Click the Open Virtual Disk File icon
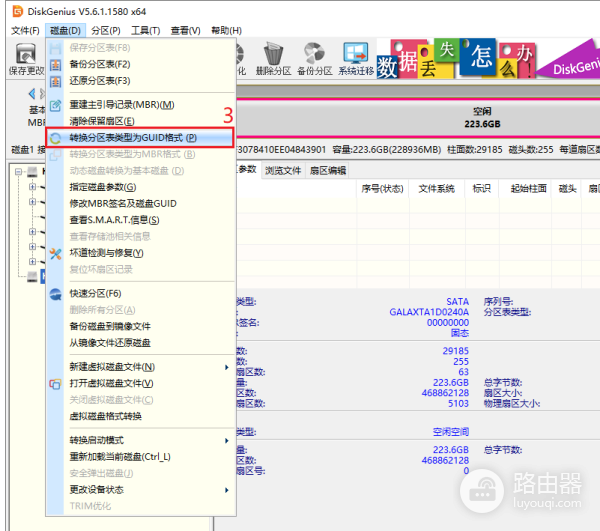This screenshot has height=531, width=600. click(x=56, y=383)
